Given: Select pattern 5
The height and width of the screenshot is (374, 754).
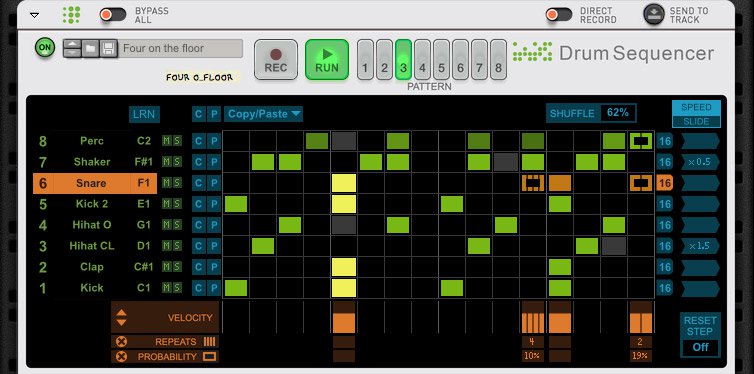Looking at the screenshot, I should [x=441, y=60].
